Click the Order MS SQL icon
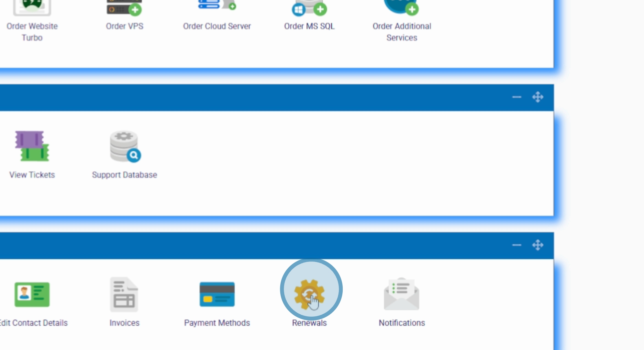644x350 pixels. tap(309, 8)
